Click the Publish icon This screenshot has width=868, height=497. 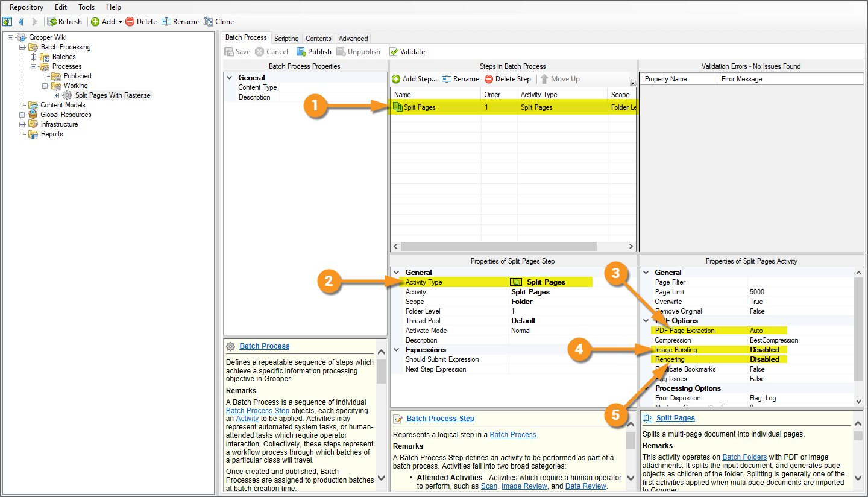point(301,52)
